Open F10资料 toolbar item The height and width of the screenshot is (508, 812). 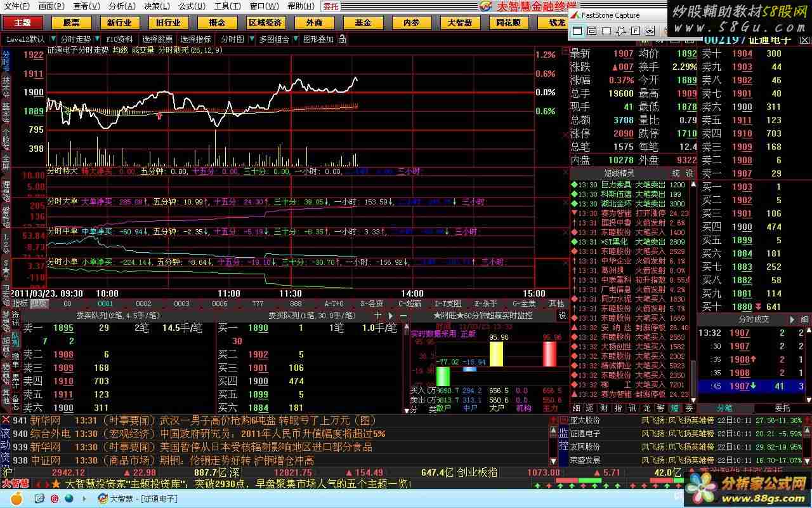(119, 39)
